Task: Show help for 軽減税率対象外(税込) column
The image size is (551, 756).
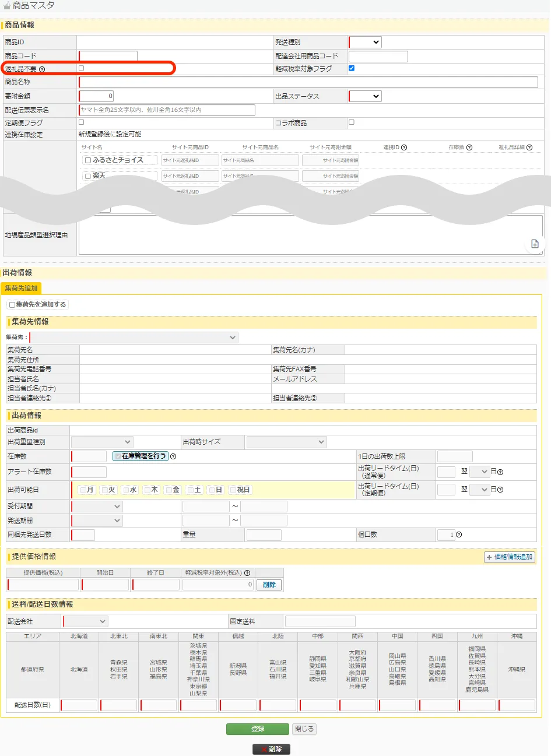Action: point(247,573)
